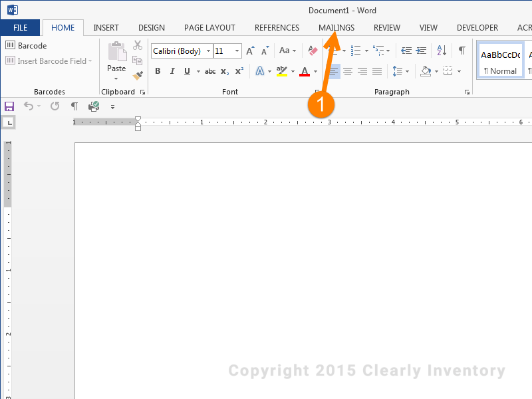Viewport: 532px width, 399px height.
Task: Toggle Underline formatting
Action: [187, 71]
